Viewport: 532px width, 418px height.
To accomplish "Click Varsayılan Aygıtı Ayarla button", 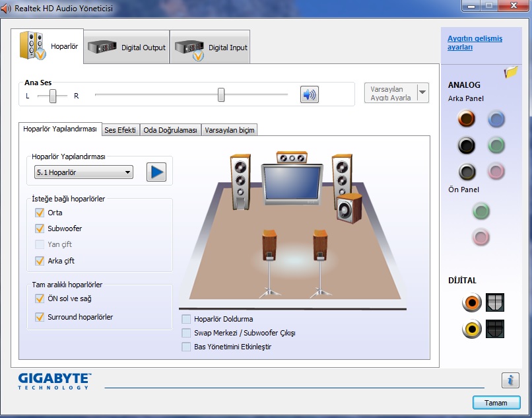I will click(x=391, y=93).
